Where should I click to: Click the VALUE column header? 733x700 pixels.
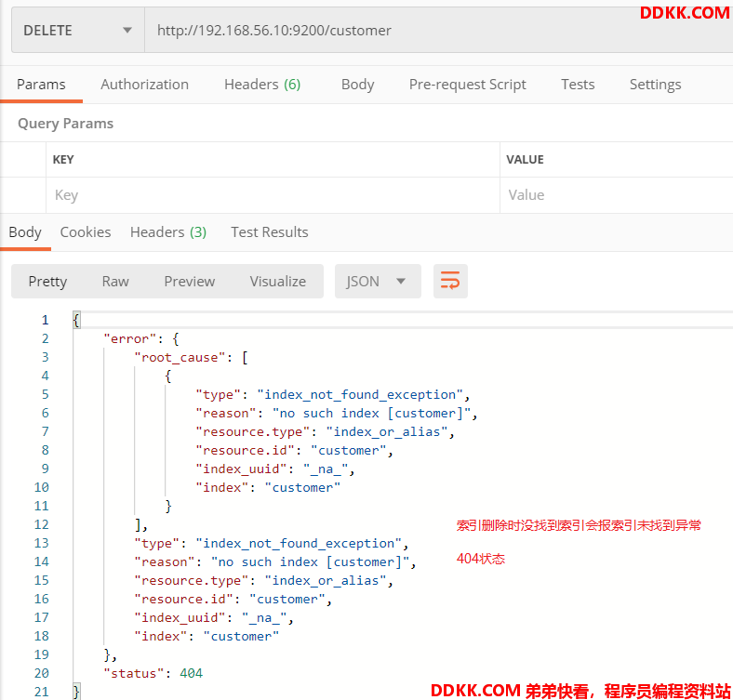pos(525,160)
